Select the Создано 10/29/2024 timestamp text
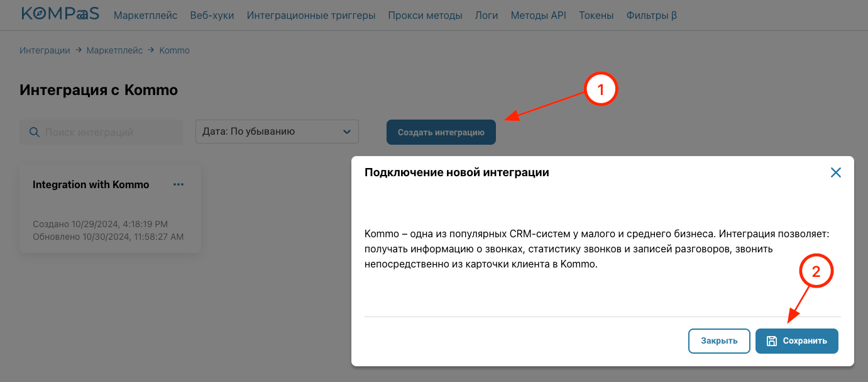 100,224
